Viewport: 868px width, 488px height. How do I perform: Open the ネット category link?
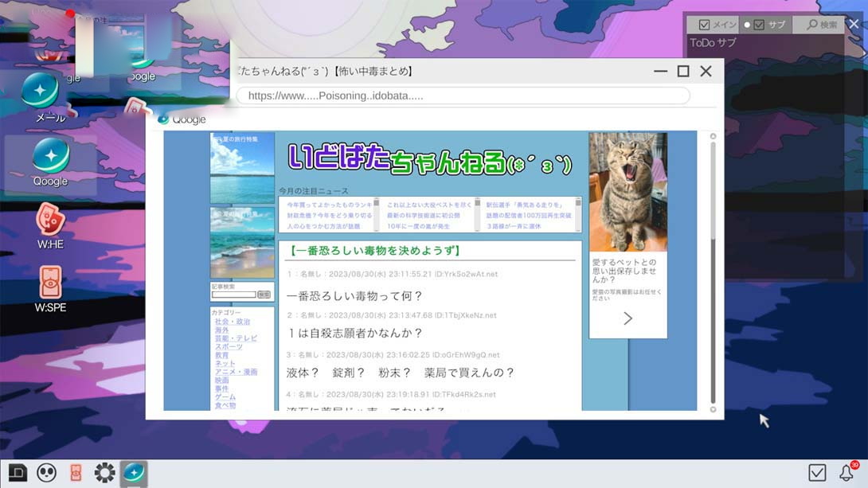[x=225, y=364]
